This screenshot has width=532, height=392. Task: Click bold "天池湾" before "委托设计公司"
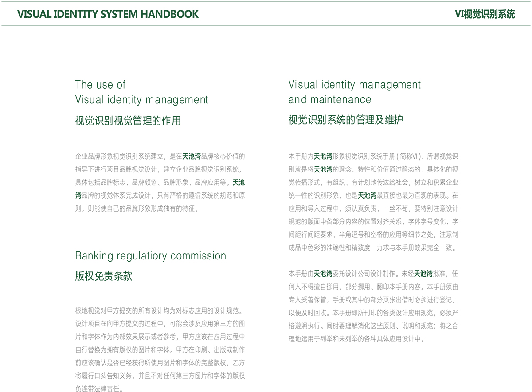[x=323, y=273]
